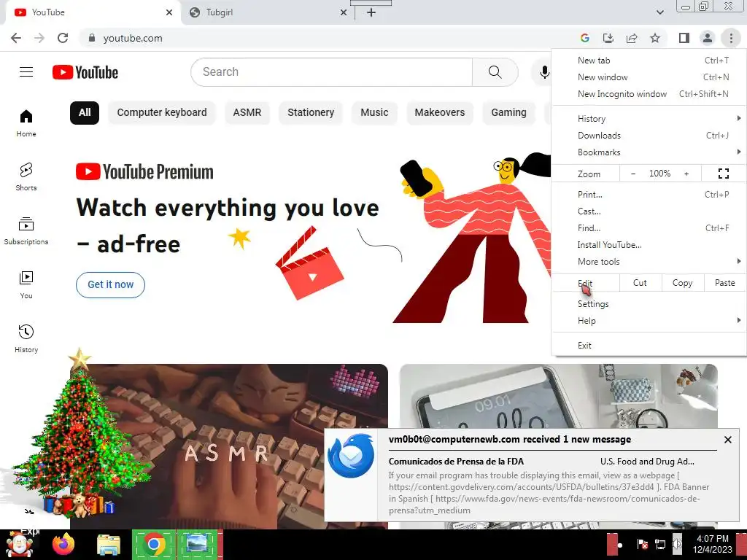747x560 pixels.
Task: Choose New Incognito window
Action: (x=649, y=94)
